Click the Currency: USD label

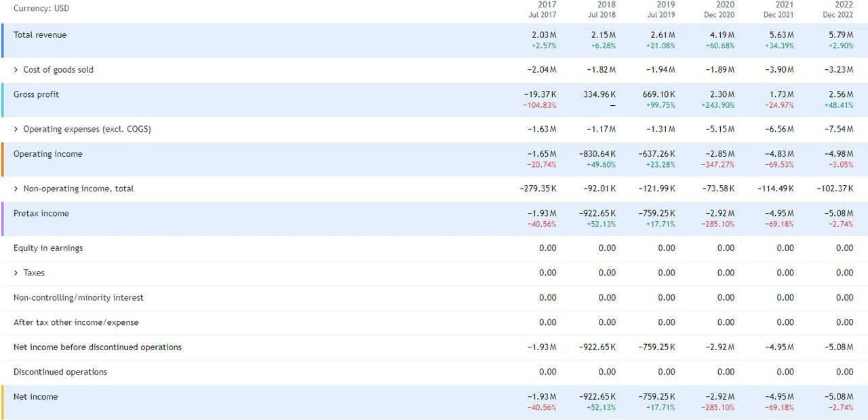pos(41,9)
